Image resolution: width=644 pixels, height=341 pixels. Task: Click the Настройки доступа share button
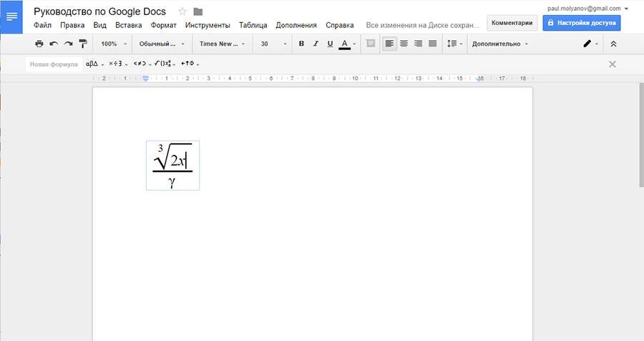(582, 23)
